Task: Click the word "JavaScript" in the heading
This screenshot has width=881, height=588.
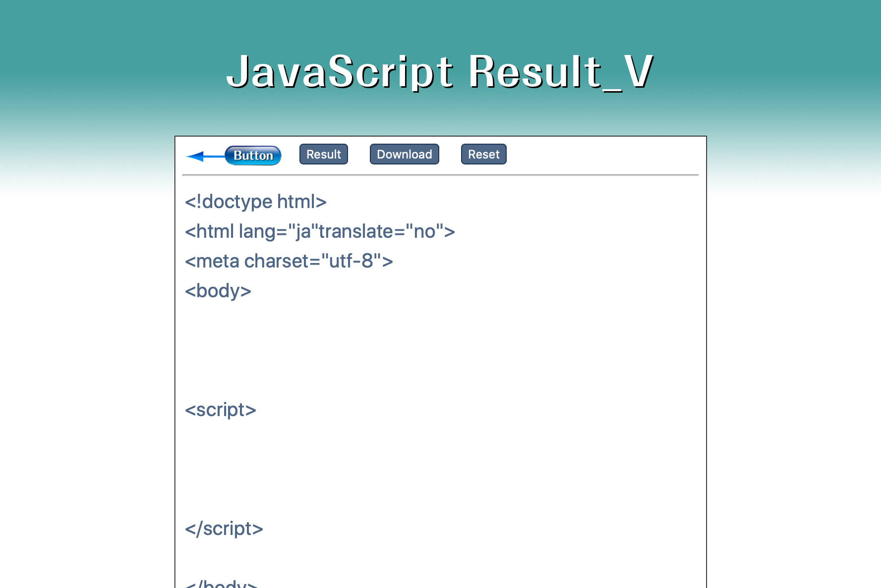Action: click(340, 72)
